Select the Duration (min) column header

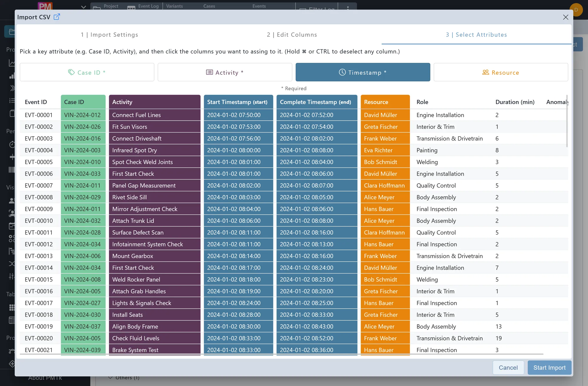pyautogui.click(x=515, y=102)
